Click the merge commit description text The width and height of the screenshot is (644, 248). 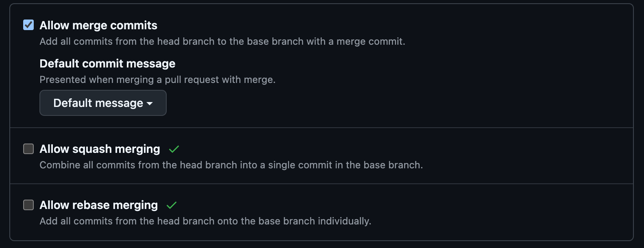click(222, 41)
